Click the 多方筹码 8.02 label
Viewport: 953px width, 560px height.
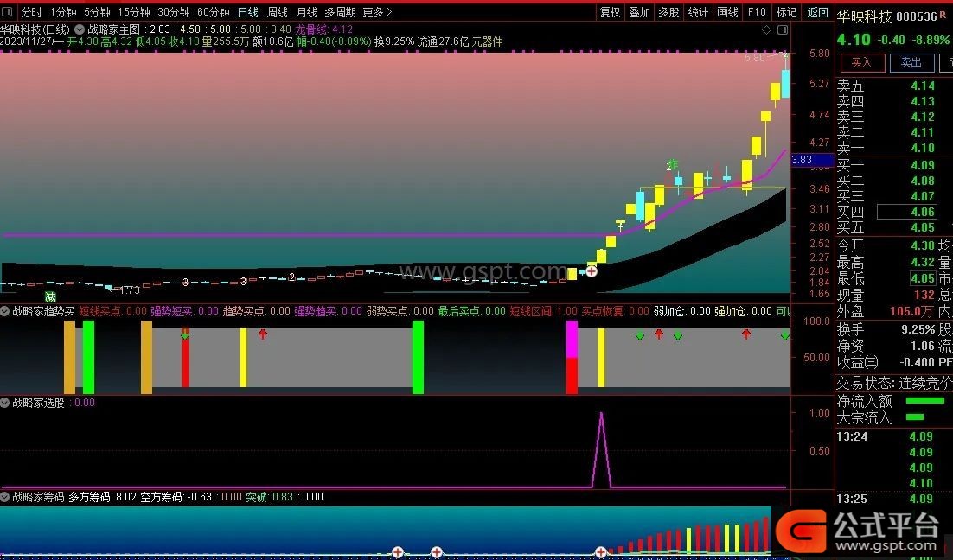[x=102, y=496]
